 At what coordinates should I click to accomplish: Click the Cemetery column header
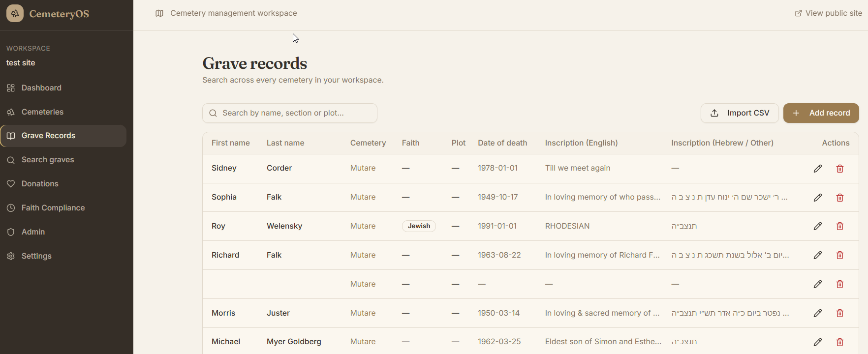(368, 143)
